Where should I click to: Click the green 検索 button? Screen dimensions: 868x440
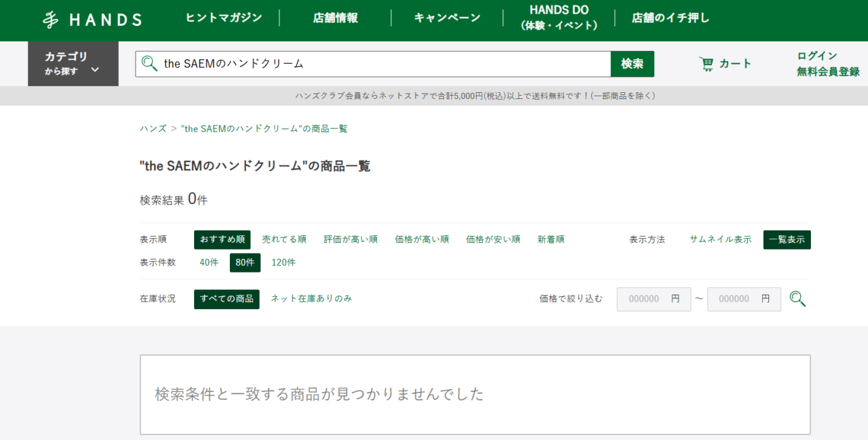633,64
